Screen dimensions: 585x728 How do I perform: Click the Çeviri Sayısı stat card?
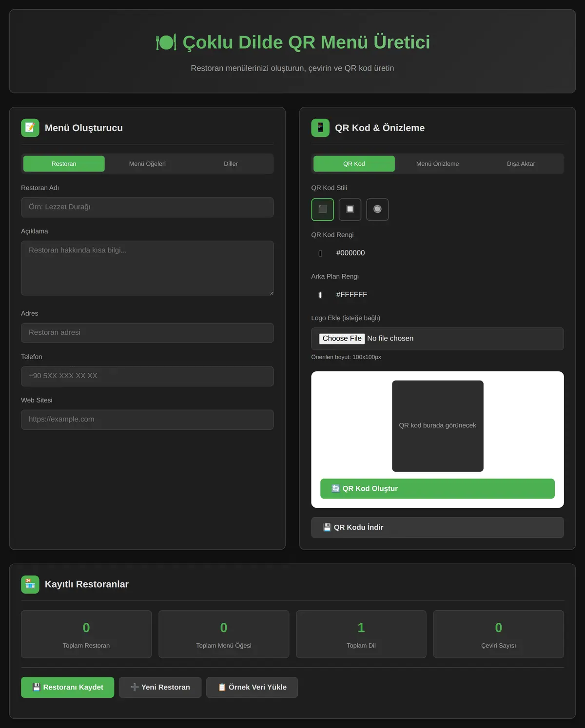click(x=499, y=634)
